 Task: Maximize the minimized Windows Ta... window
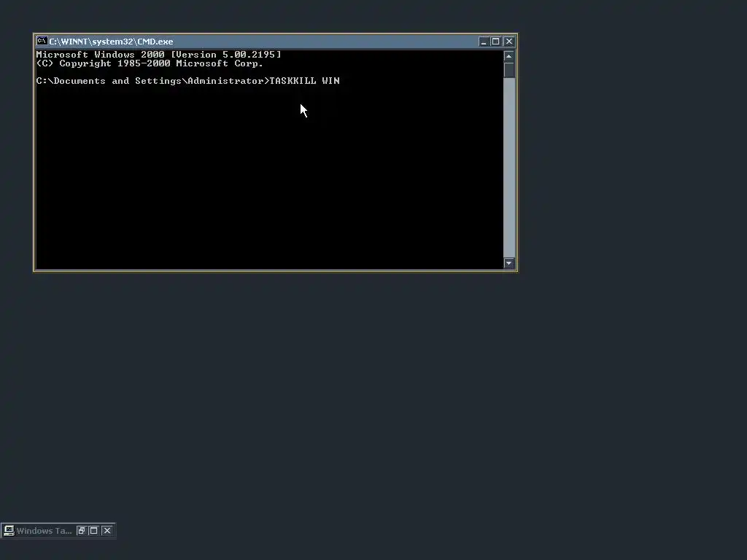click(x=94, y=531)
